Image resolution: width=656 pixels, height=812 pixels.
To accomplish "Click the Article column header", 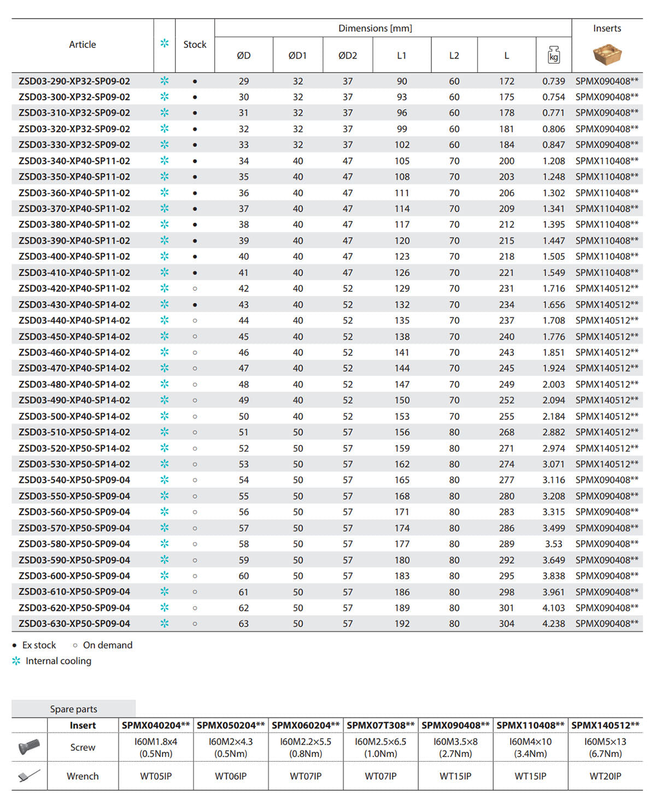I will tap(83, 45).
